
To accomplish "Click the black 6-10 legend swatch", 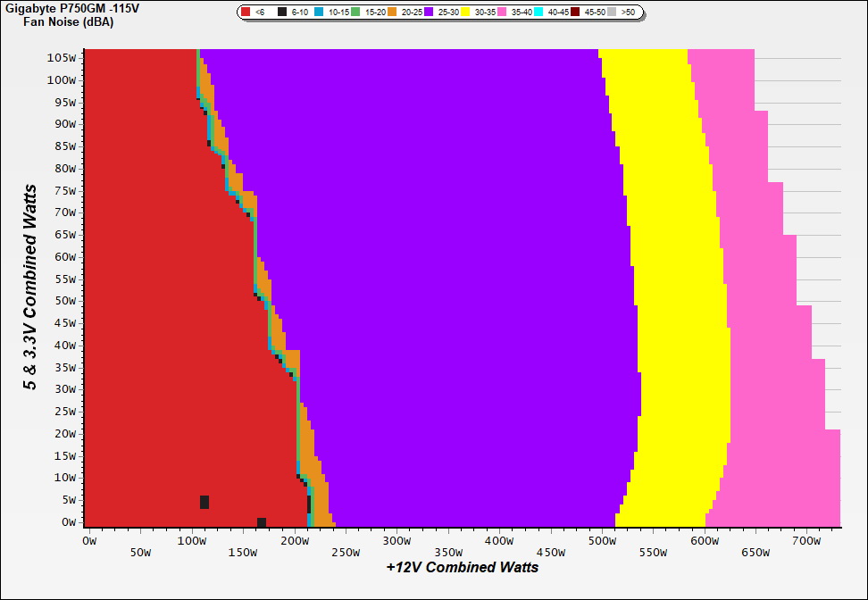I will pos(282,12).
